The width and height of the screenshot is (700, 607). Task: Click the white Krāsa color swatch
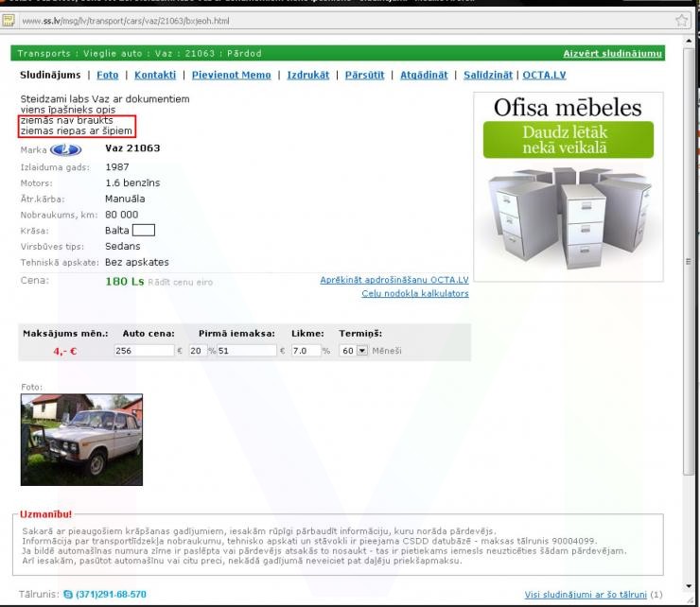click(144, 229)
